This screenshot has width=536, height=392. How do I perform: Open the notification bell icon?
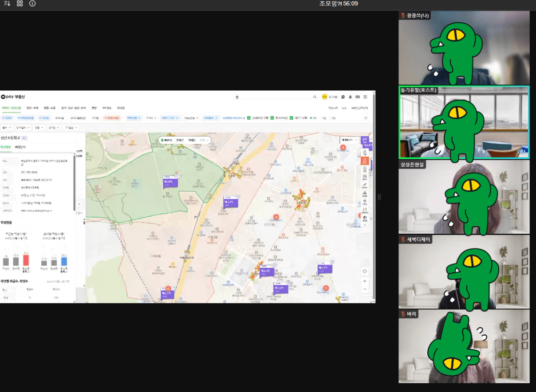(x=350, y=97)
